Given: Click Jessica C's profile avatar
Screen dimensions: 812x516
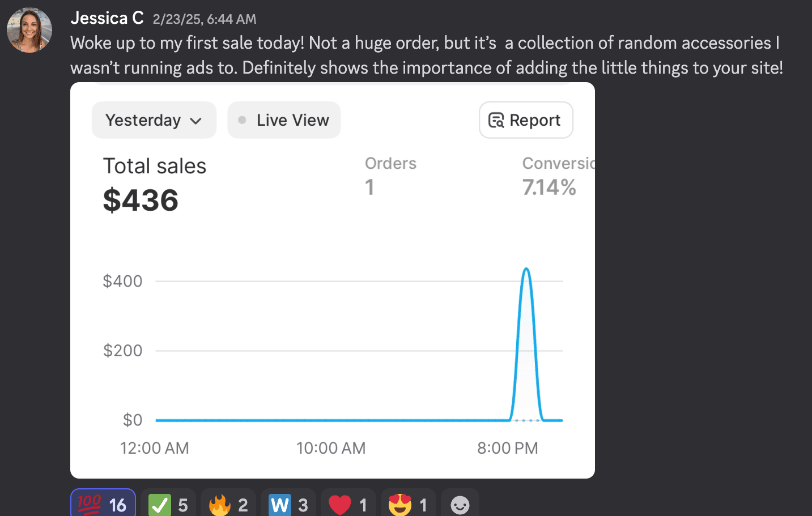Looking at the screenshot, I should pyautogui.click(x=29, y=30).
